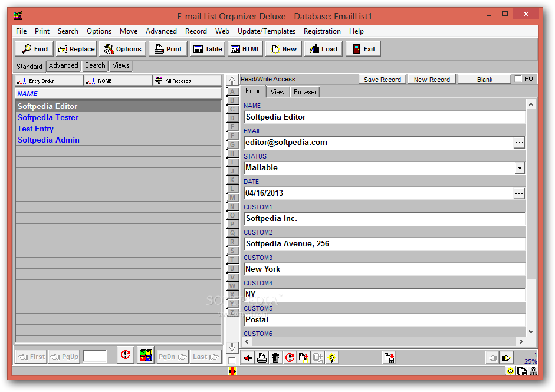Open the Registration menu

pyautogui.click(x=322, y=31)
